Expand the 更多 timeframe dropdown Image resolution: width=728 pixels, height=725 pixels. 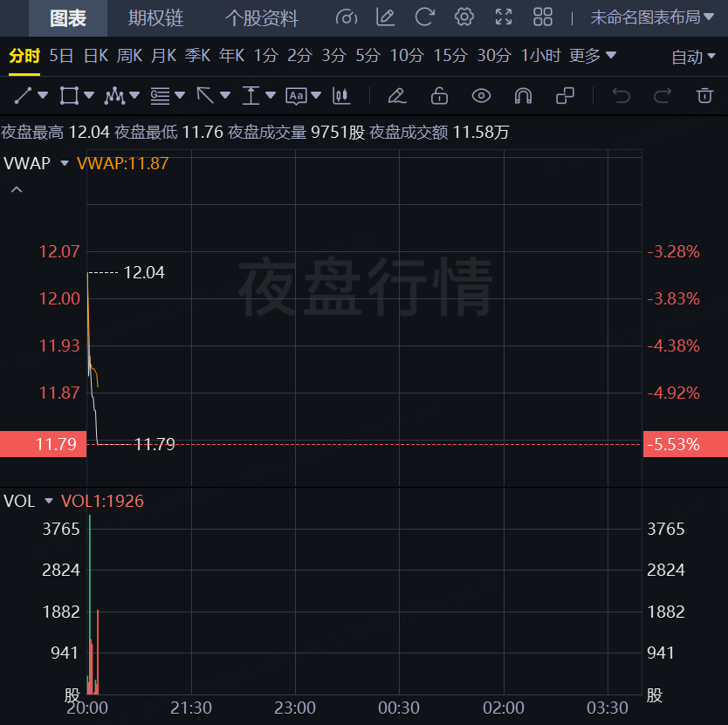click(593, 56)
